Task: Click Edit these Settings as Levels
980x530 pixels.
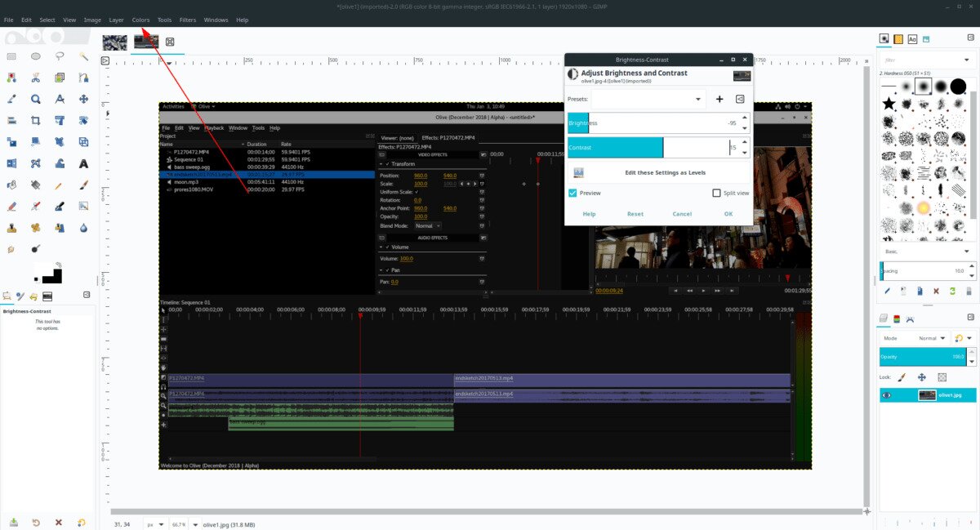Action: tap(664, 172)
